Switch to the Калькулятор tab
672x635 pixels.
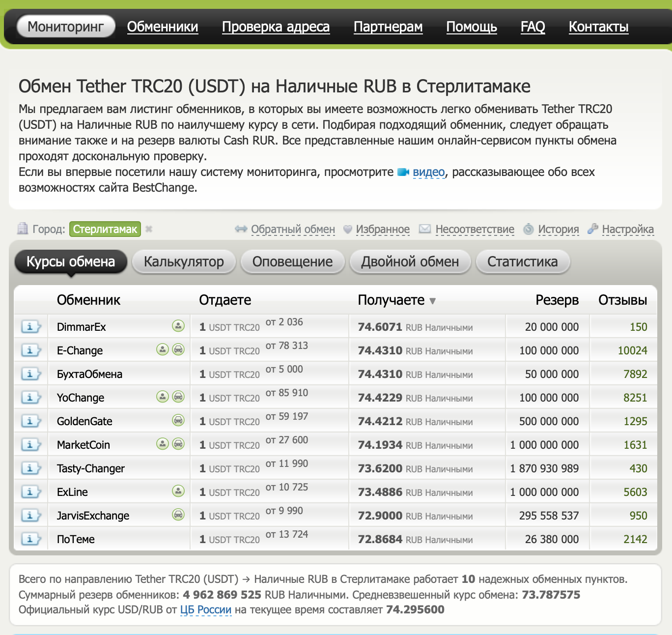point(184,261)
